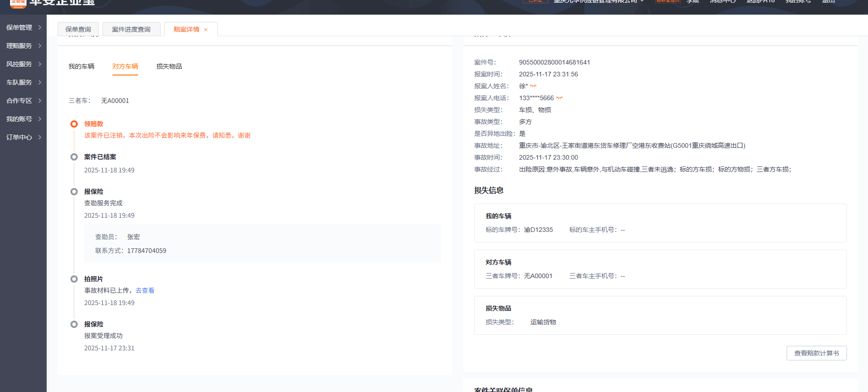Expand 我的账号 in the sidebar
The image size is (868, 392).
click(x=23, y=119)
